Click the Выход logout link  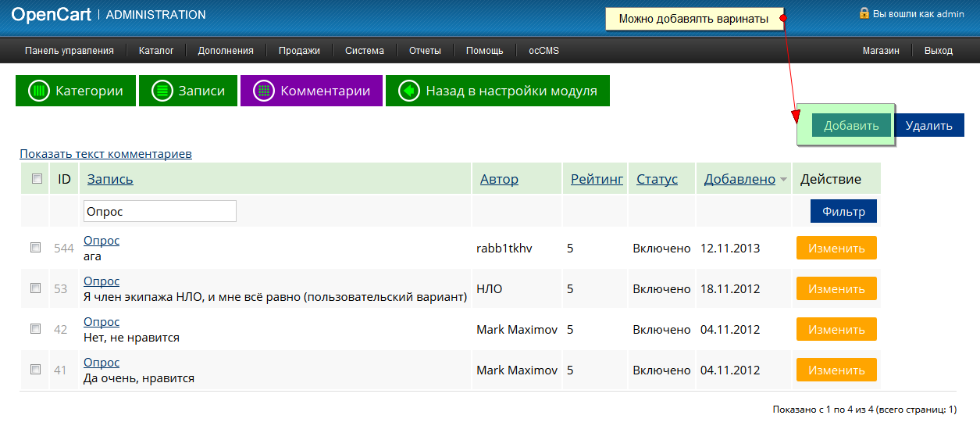pyautogui.click(x=938, y=51)
